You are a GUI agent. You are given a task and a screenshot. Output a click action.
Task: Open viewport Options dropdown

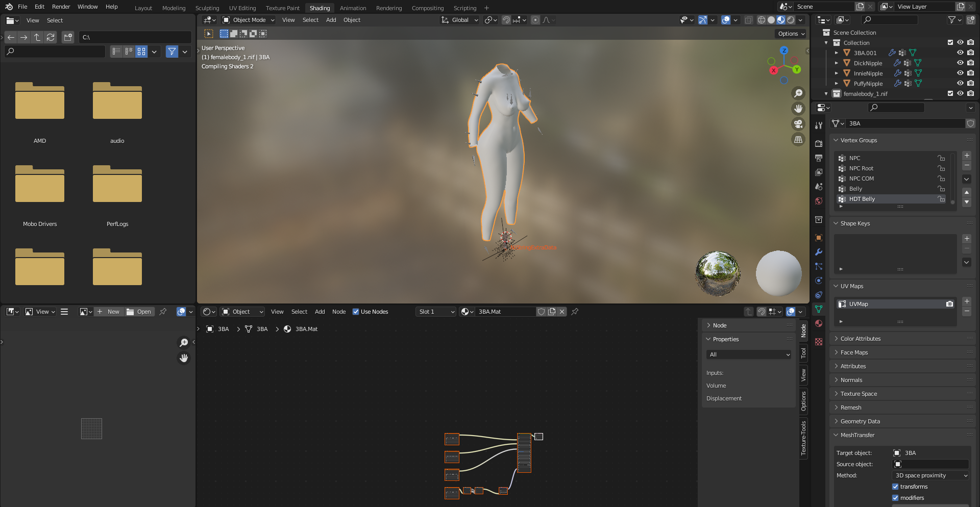791,34
